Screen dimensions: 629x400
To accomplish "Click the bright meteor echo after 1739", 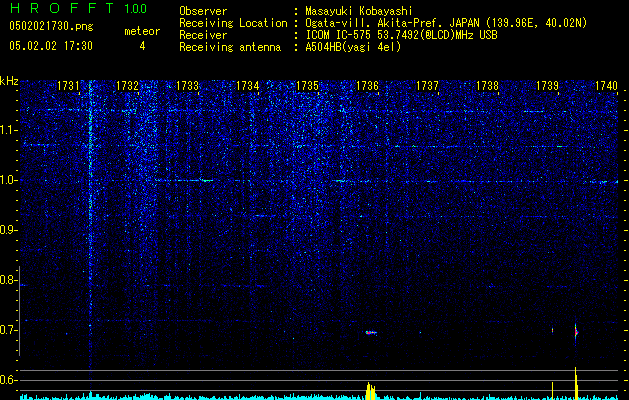I will [576, 332].
